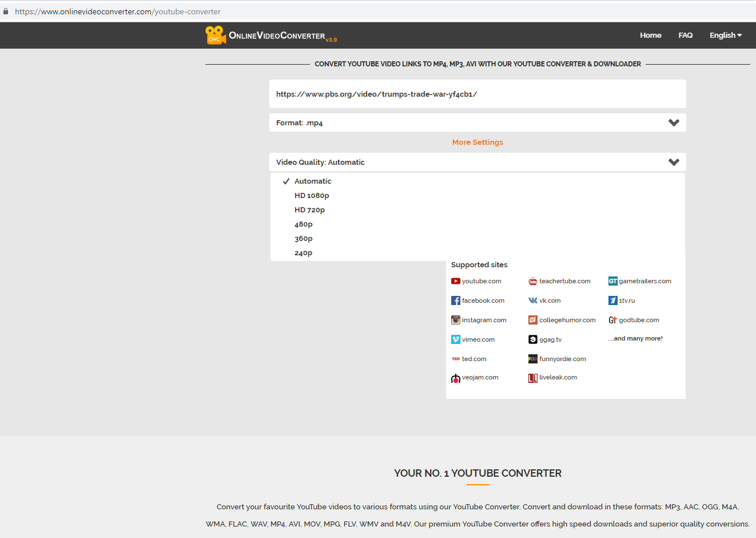
Task: Click the URL input field with pbs.org link
Action: 478,94
